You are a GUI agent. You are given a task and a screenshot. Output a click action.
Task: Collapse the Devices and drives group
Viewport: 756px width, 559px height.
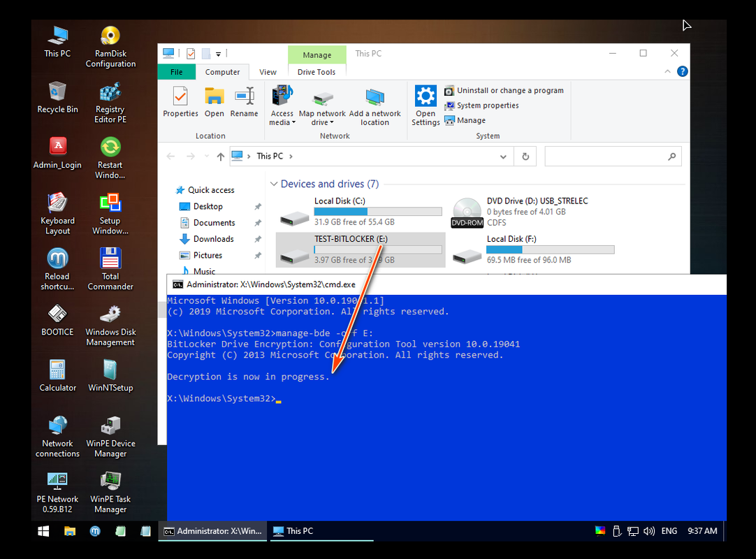click(x=274, y=184)
